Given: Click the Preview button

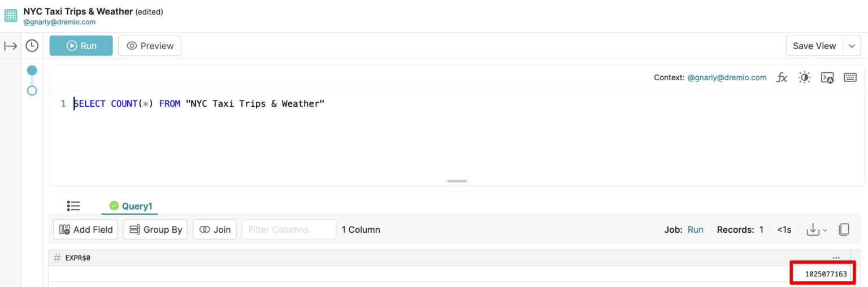Looking at the screenshot, I should tap(150, 46).
